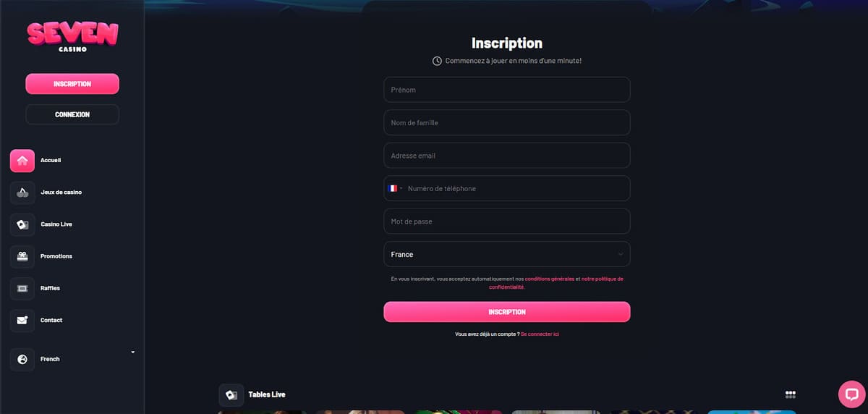Open the live chat bubble
This screenshot has height=414, width=868.
851,394
